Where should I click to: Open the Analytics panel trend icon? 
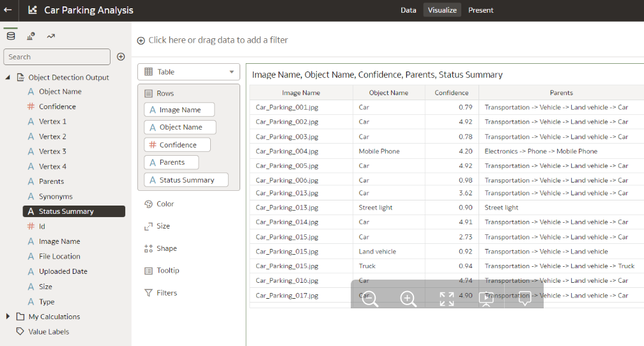51,36
